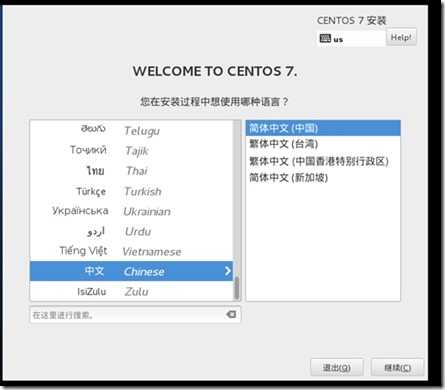Click the keyboard layout icon next to 'us'
This screenshot has height=390, width=445.
(x=325, y=38)
